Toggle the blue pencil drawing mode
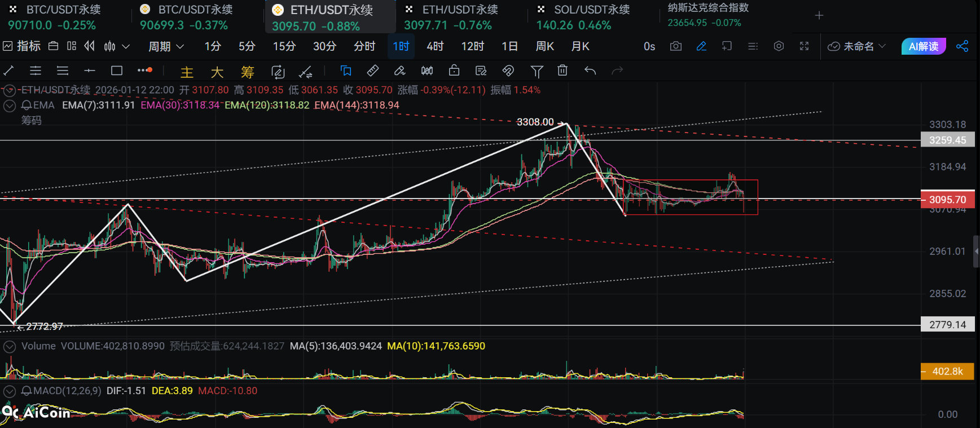 [x=701, y=46]
